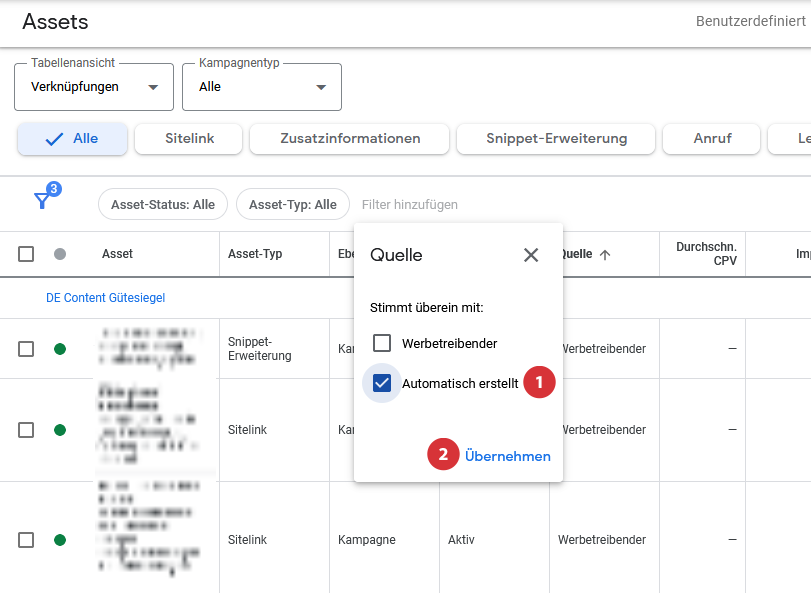The image size is (811, 593).
Task: Click green status dot of Snippet-Erweiterung row
Action: (60, 349)
